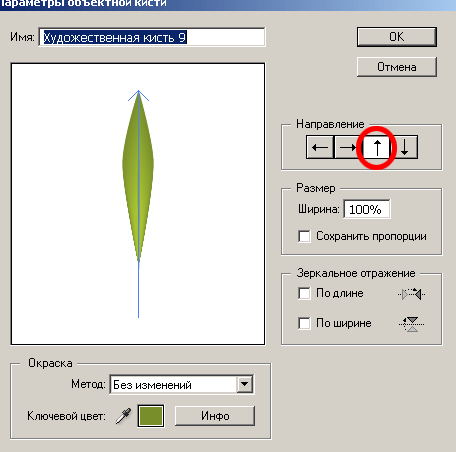Click the flip along length icon

411,294
